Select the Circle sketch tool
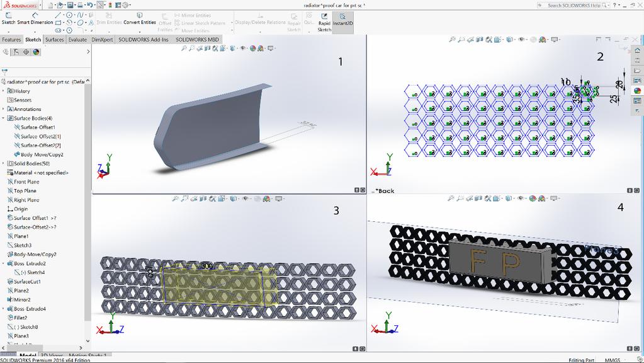644x363 pixels. click(69, 14)
